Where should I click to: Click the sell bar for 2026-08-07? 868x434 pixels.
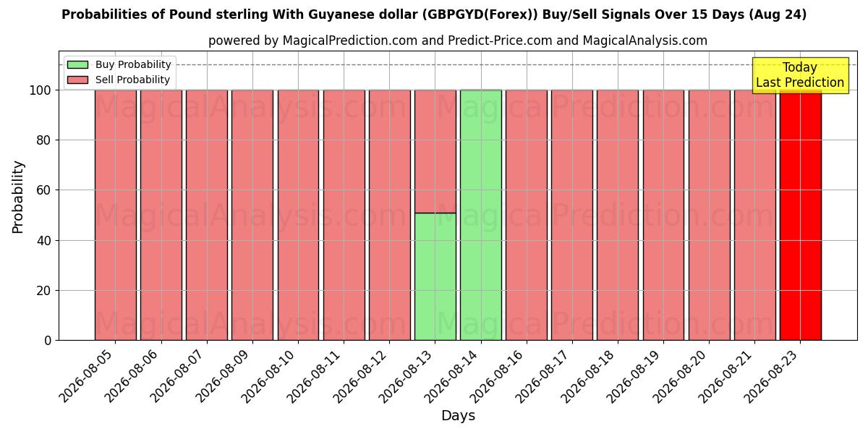tap(206, 215)
